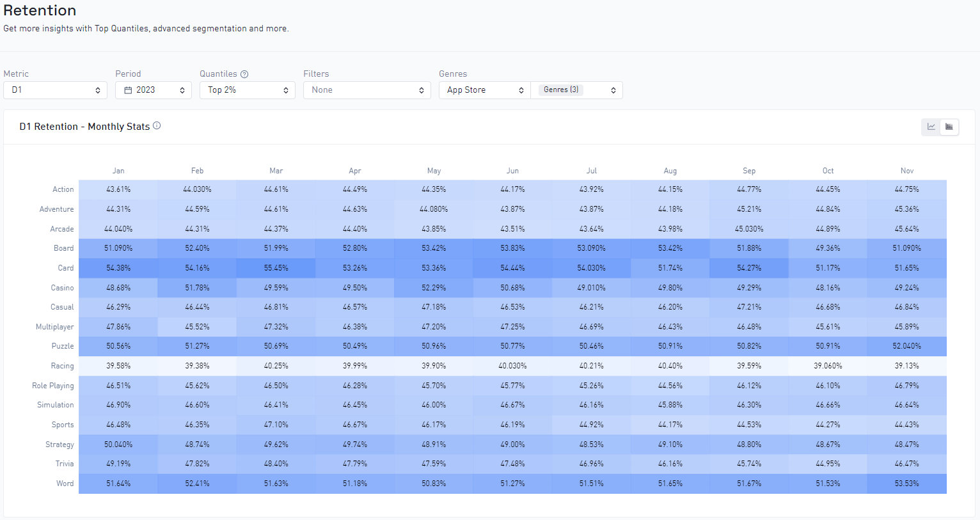Click the Casino row label
This screenshot has width=980, height=520.
[x=63, y=288]
